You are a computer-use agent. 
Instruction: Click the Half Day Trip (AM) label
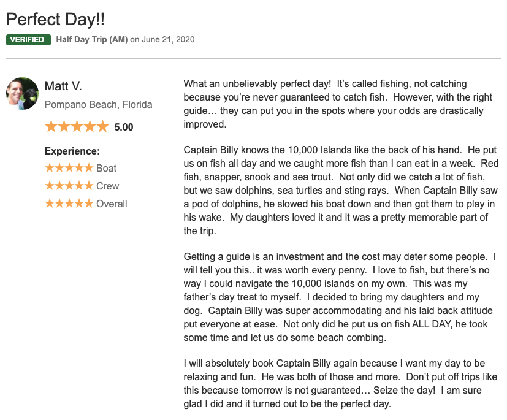coord(92,40)
